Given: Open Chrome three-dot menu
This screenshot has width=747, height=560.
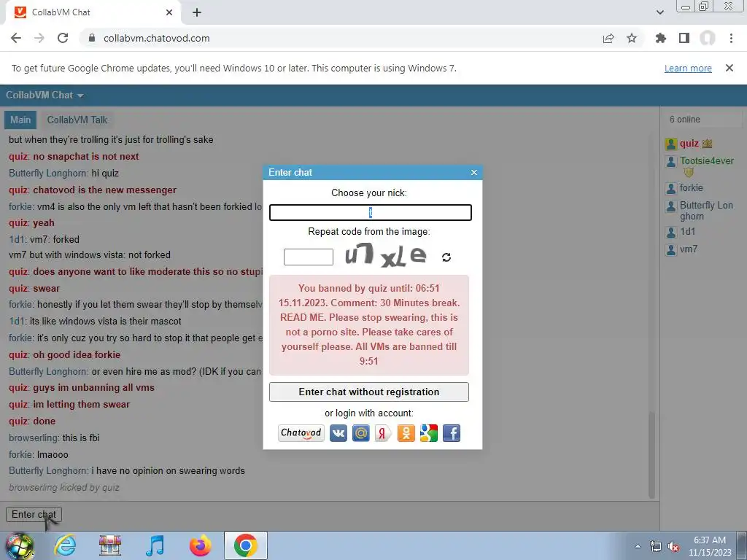Looking at the screenshot, I should (x=731, y=38).
